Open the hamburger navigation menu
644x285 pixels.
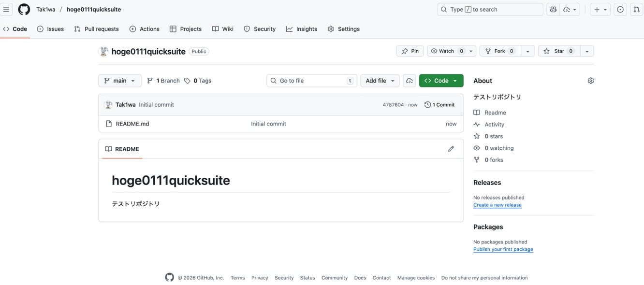pyautogui.click(x=6, y=9)
